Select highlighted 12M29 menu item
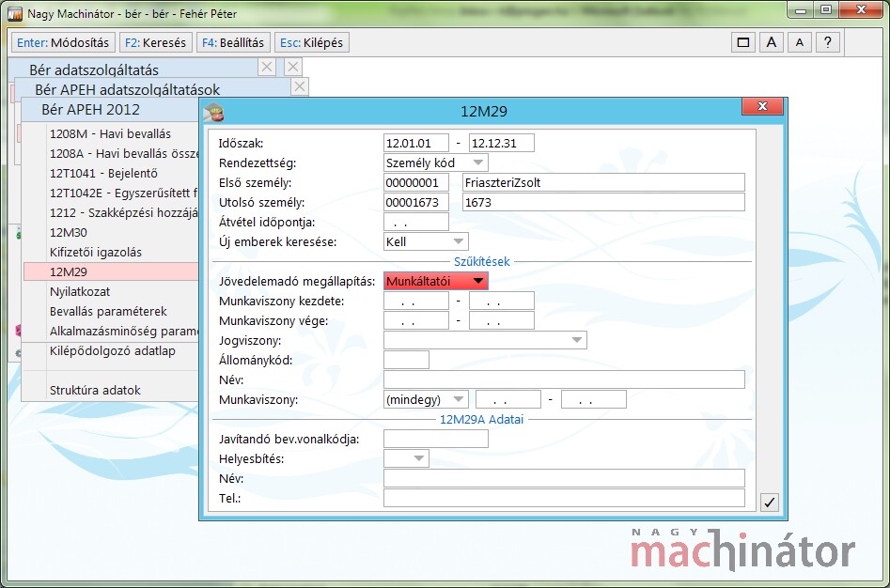This screenshot has width=890, height=588. pyautogui.click(x=111, y=271)
